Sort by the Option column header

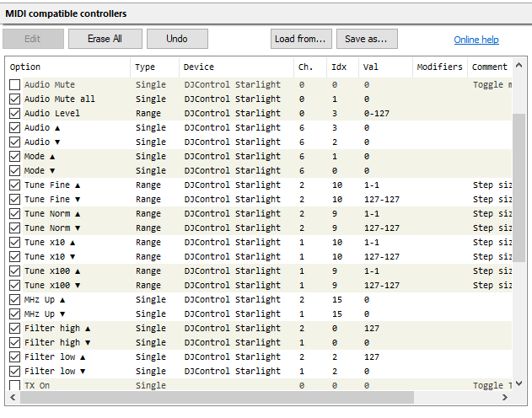pos(67,67)
